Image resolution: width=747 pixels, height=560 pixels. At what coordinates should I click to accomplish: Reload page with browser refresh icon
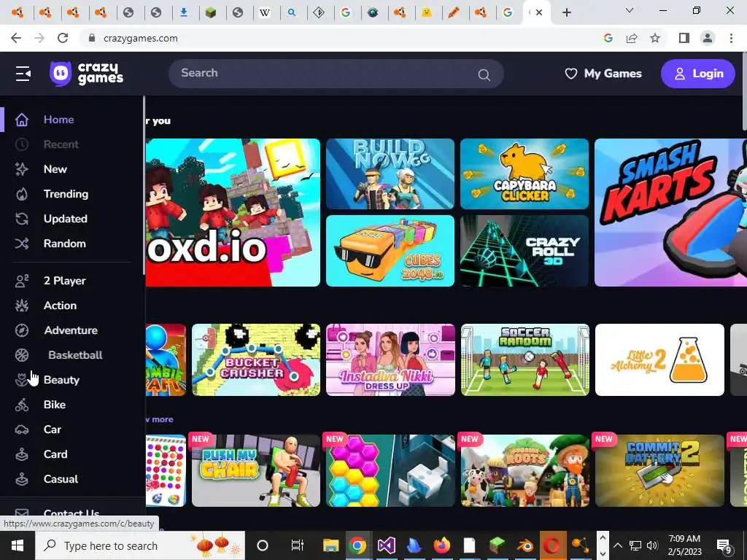click(x=63, y=38)
